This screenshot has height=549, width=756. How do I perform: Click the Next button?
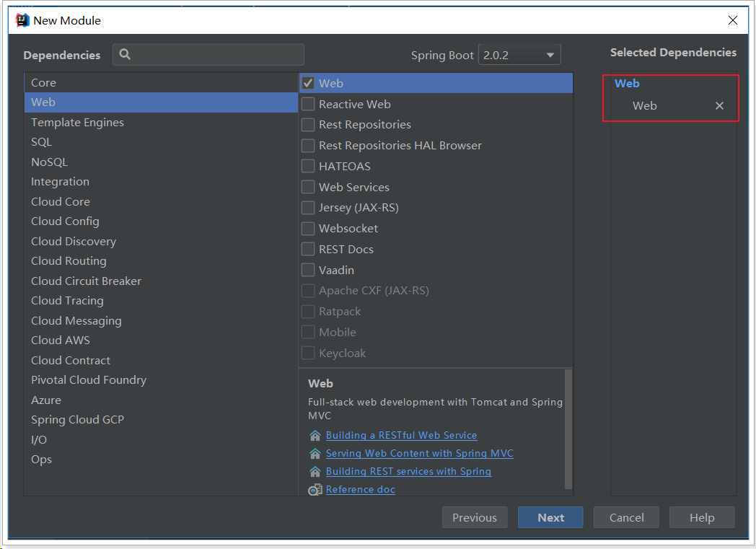550,518
